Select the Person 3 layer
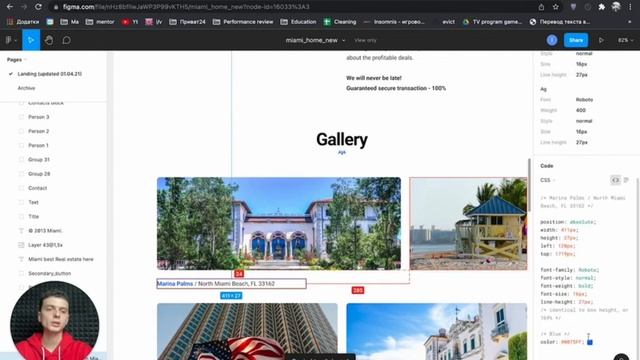640x360 pixels. tap(39, 117)
